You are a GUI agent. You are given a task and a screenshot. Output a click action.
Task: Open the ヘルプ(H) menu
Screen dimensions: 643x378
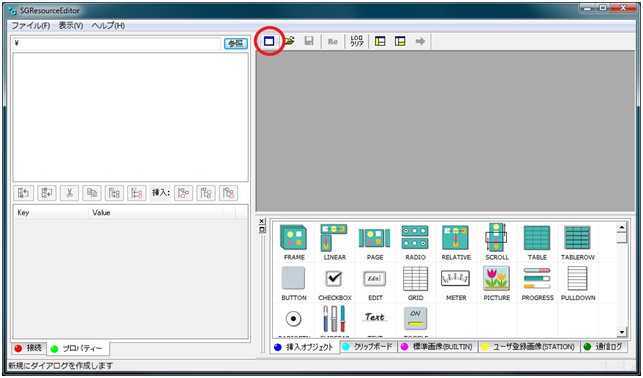[x=108, y=26]
